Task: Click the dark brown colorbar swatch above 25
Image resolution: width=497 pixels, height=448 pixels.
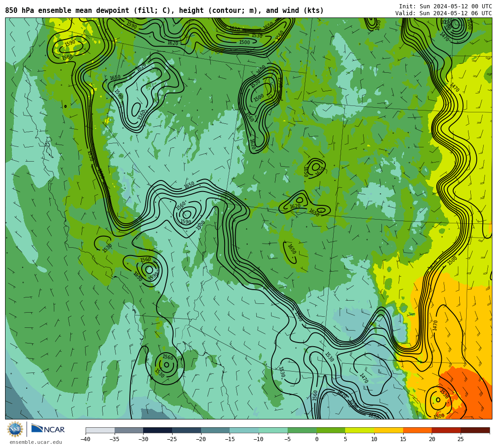Action: point(475,430)
